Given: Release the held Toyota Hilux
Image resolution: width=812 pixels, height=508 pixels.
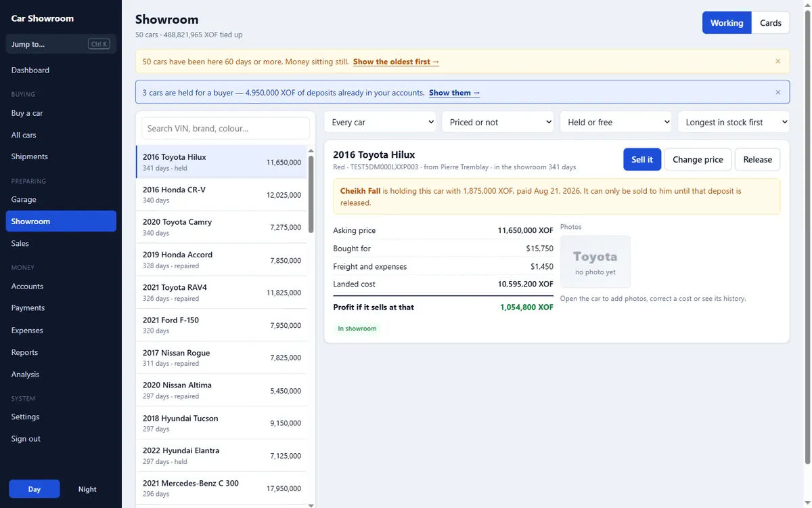Looking at the screenshot, I should (x=757, y=160).
